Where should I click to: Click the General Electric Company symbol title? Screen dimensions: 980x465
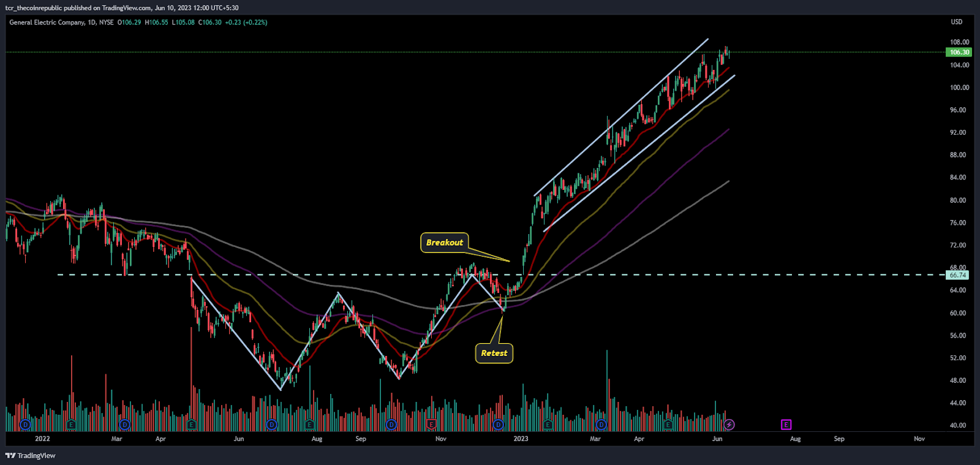[x=47, y=23]
